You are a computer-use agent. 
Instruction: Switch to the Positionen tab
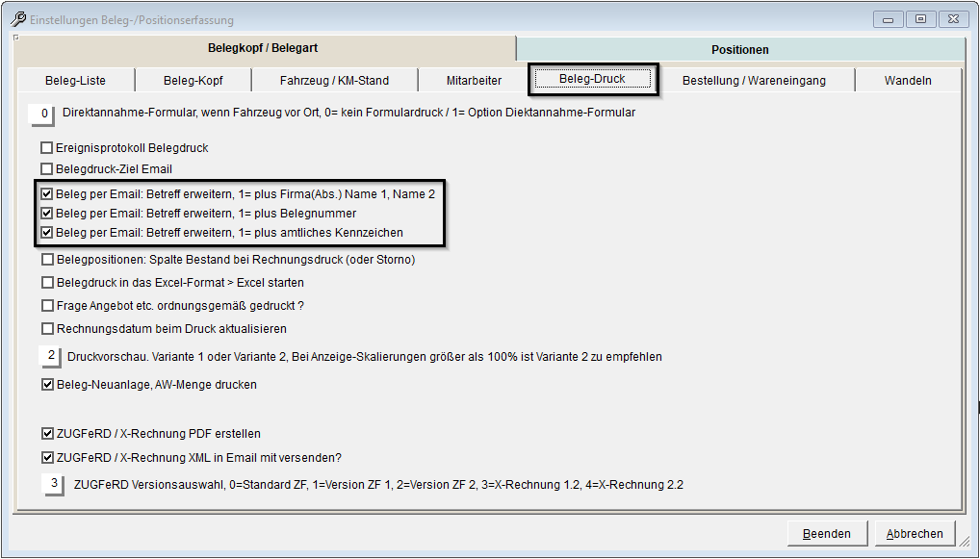740,49
